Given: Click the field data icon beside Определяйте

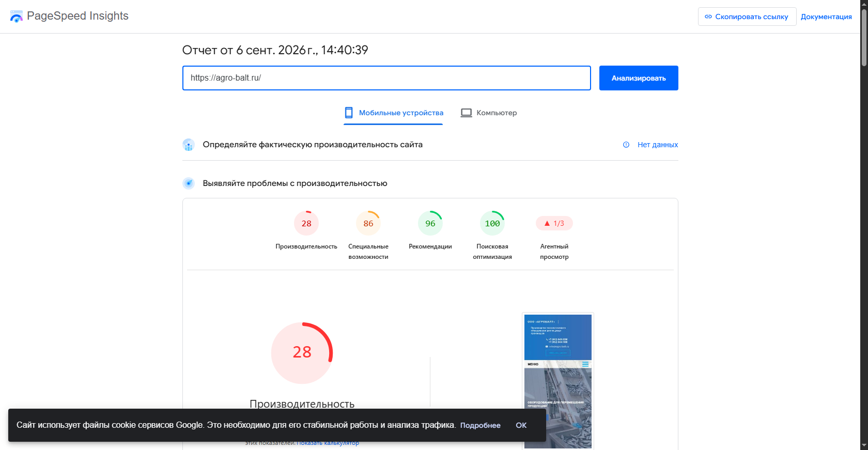Looking at the screenshot, I should click(x=189, y=145).
